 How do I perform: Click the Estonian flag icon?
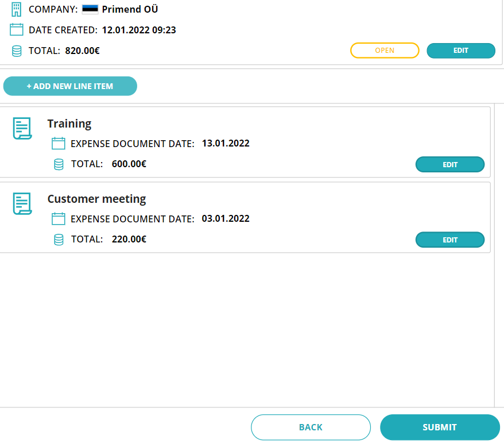click(x=90, y=9)
